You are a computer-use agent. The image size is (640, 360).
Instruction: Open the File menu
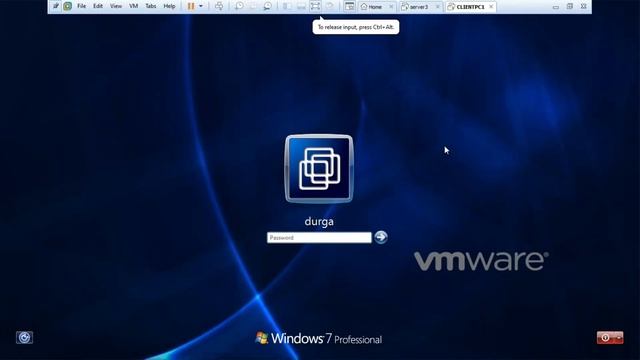[82, 6]
